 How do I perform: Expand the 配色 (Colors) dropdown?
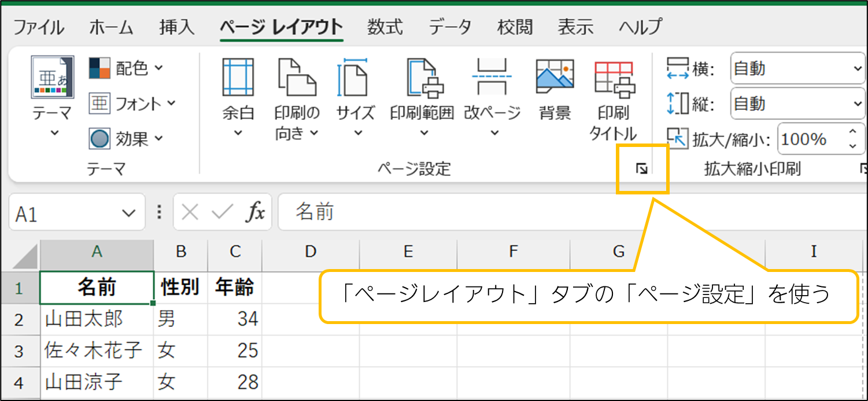(158, 69)
